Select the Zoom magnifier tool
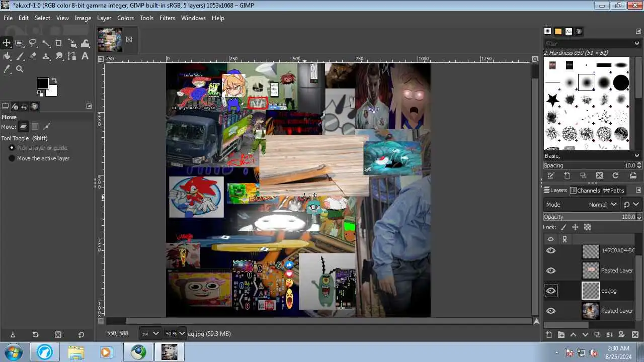This screenshot has height=362, width=644. (x=20, y=69)
